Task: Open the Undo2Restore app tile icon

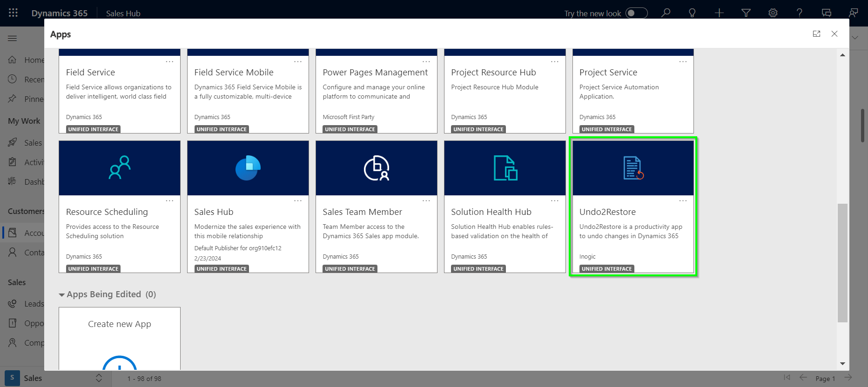Action: coord(633,168)
